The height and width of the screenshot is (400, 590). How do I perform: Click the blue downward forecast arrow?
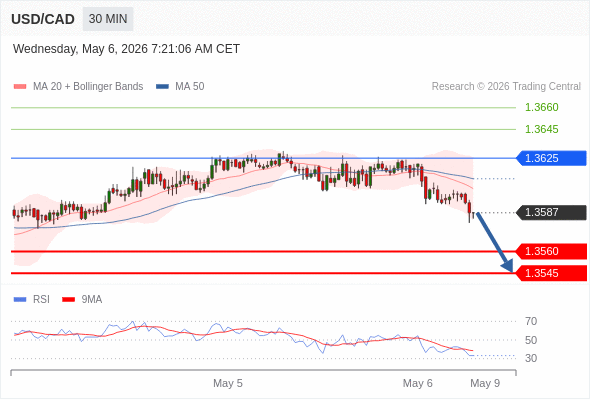(x=495, y=242)
